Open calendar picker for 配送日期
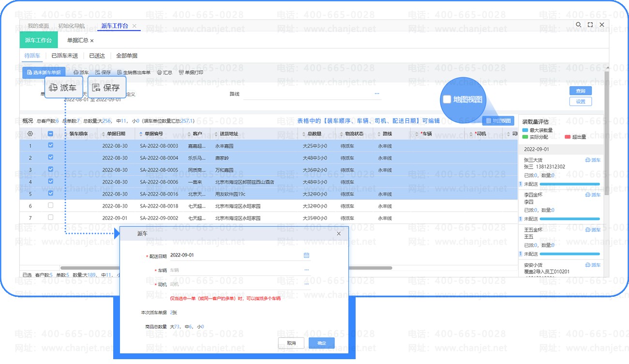The width and height of the screenshot is (629, 364). (306, 255)
